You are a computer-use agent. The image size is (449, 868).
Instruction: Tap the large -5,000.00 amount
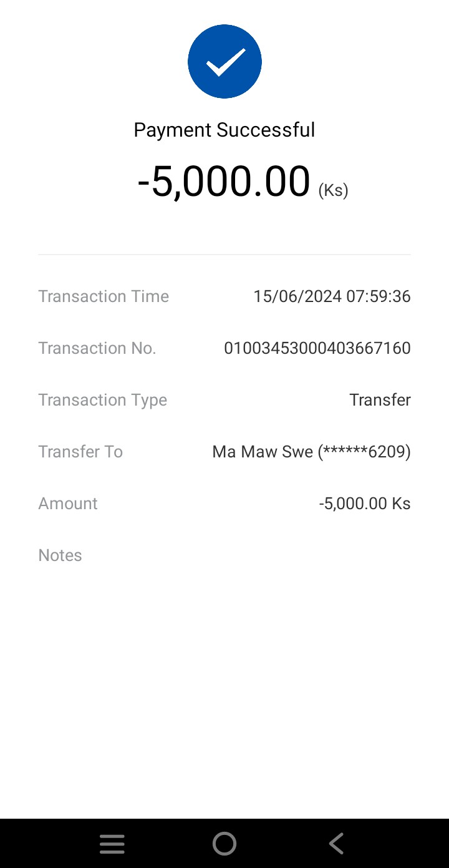[223, 182]
